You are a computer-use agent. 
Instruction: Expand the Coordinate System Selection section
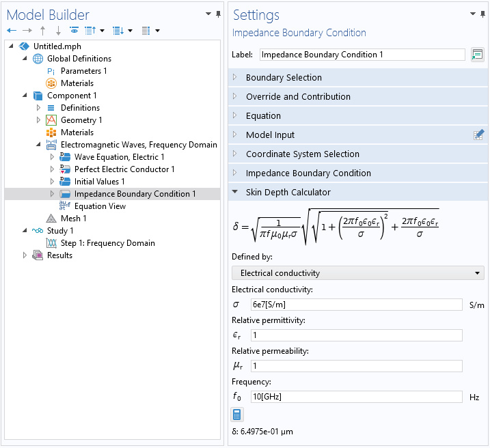coord(234,154)
